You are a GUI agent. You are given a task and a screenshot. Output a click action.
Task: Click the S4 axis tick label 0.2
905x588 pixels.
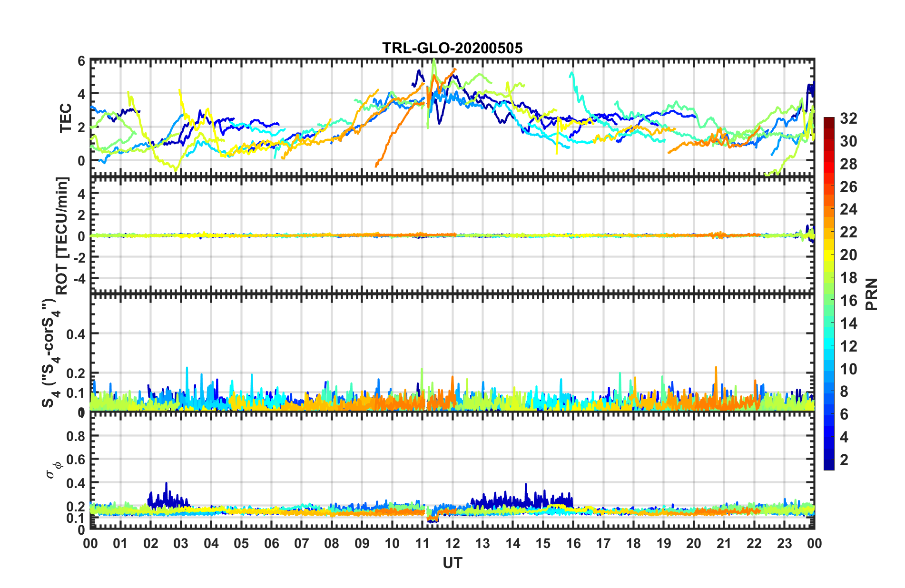coord(76,373)
